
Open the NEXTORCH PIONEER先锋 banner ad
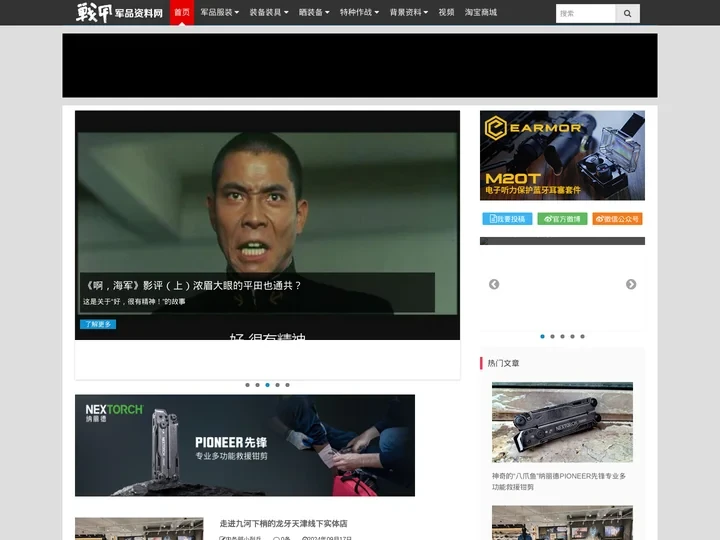(245, 445)
